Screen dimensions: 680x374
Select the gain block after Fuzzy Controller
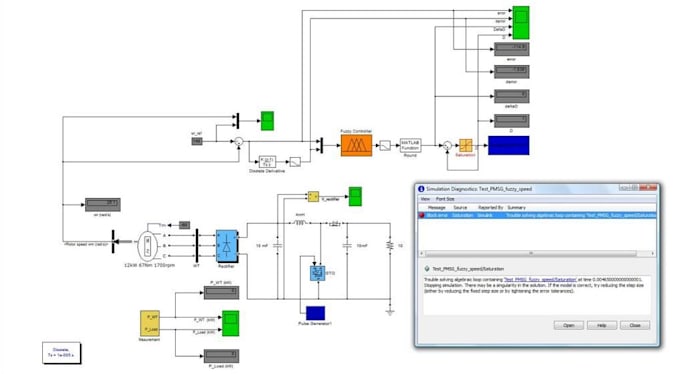coord(385,146)
